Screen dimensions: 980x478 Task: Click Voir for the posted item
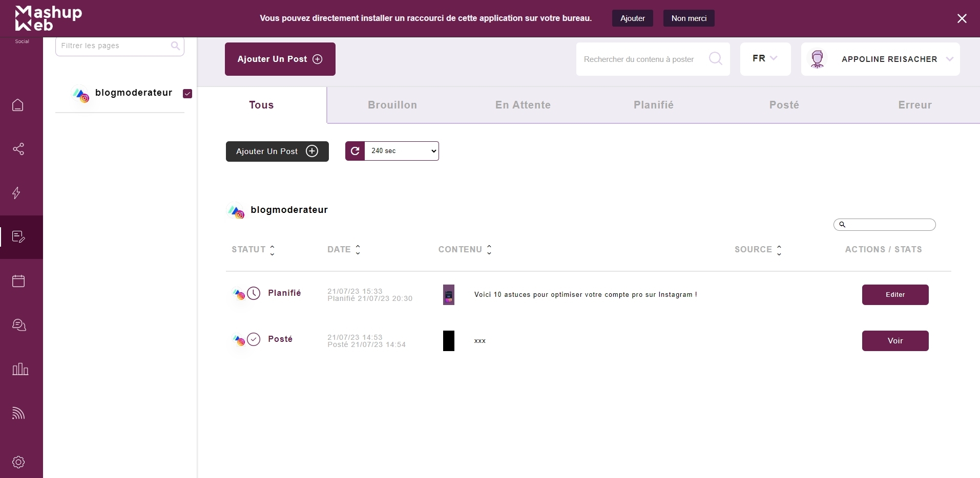point(895,341)
